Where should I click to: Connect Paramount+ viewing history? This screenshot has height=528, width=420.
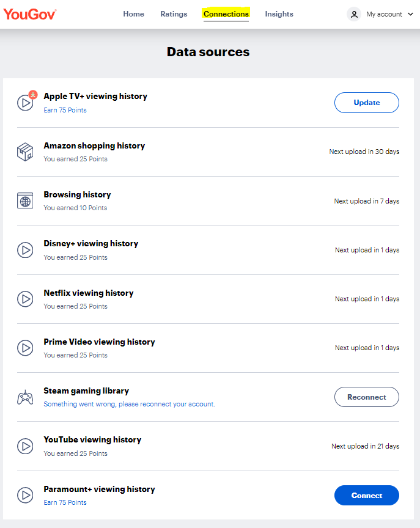[366, 496]
